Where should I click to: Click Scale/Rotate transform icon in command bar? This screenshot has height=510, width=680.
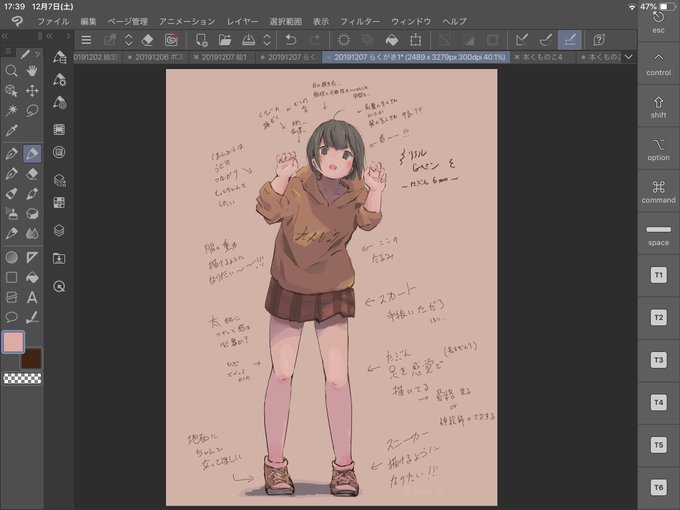(x=415, y=40)
